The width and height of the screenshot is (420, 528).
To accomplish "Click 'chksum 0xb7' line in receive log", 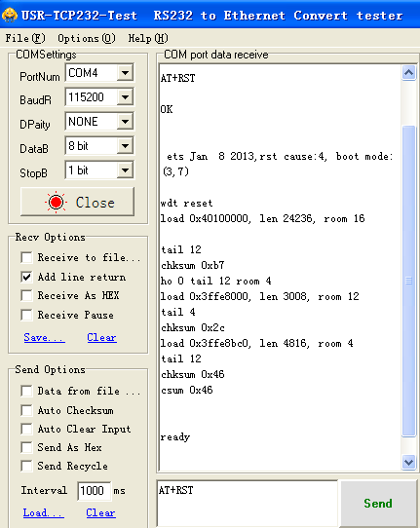I will (x=192, y=265).
